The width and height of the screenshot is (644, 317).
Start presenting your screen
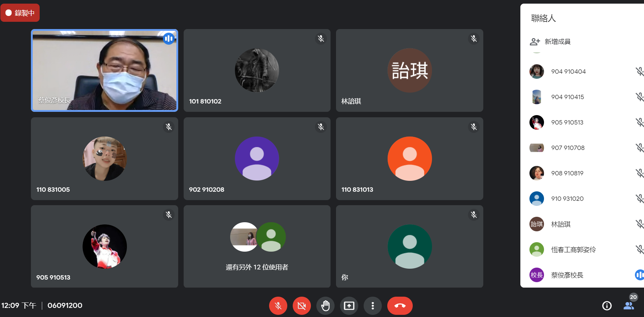349,306
